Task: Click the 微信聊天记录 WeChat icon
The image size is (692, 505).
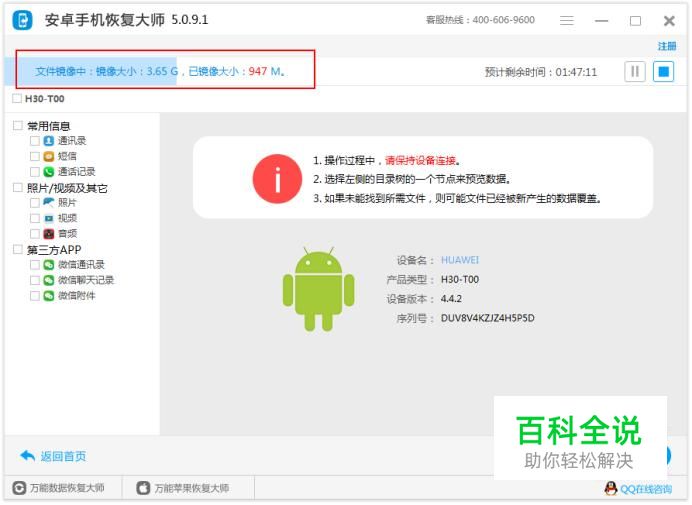Action: click(x=49, y=280)
